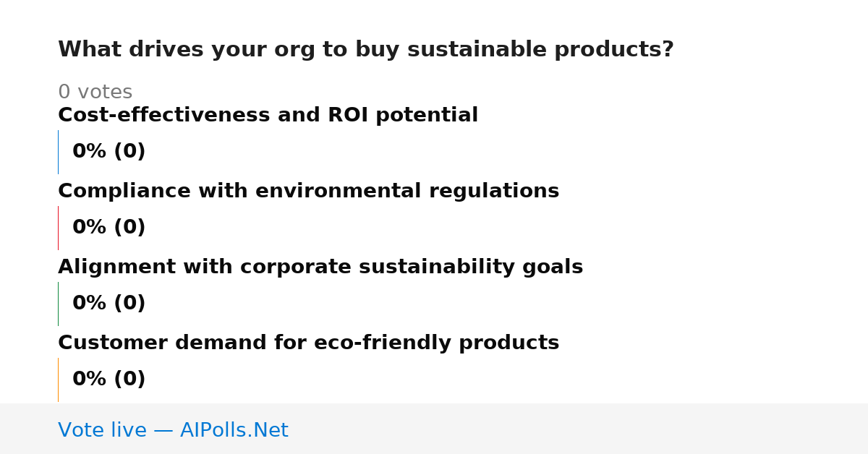Click the poll question heading
This screenshot has width=868, height=454.
click(x=366, y=50)
